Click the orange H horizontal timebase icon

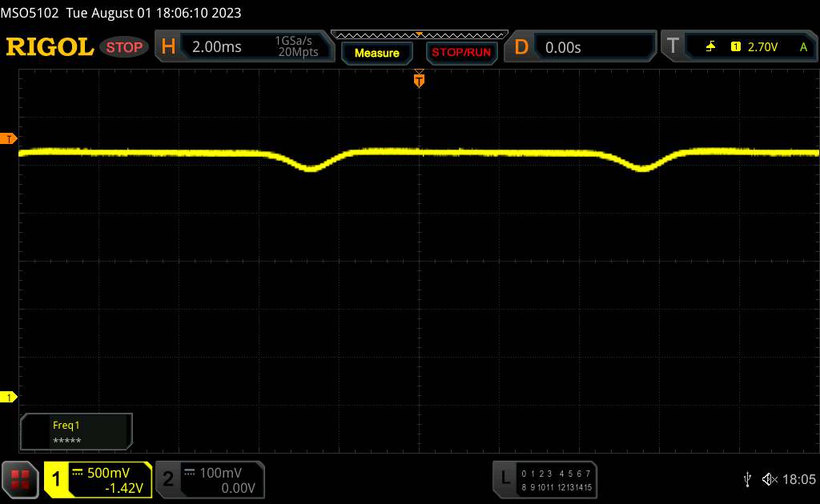point(168,47)
